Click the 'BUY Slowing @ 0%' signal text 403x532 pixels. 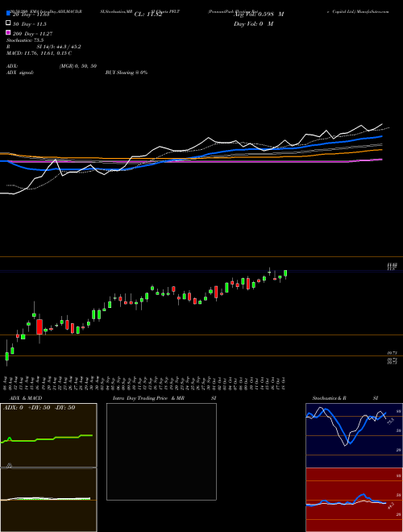(x=127, y=73)
